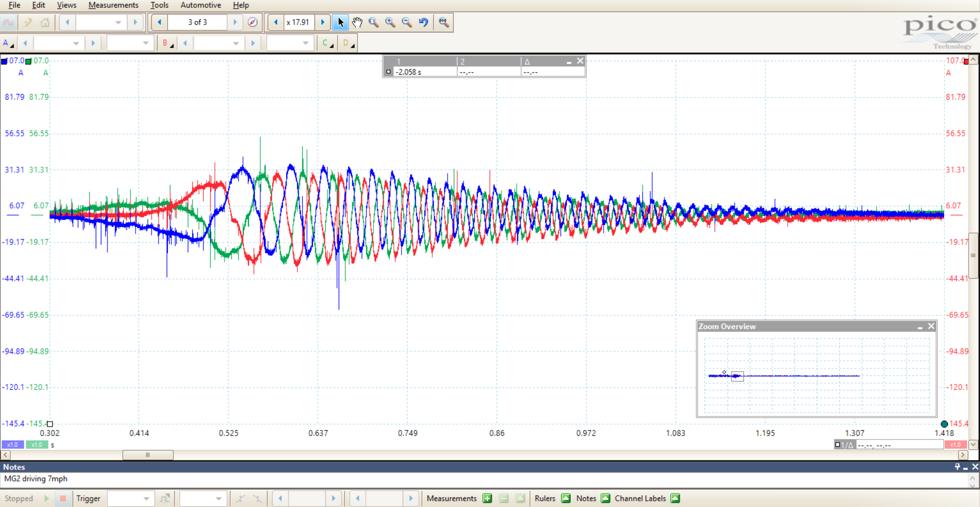Open Channel B options dropdown
Image resolution: width=980 pixels, height=507 pixels.
coord(167,43)
